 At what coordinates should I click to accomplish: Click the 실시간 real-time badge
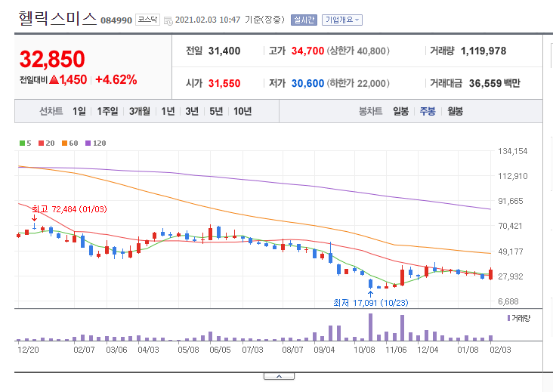click(304, 20)
